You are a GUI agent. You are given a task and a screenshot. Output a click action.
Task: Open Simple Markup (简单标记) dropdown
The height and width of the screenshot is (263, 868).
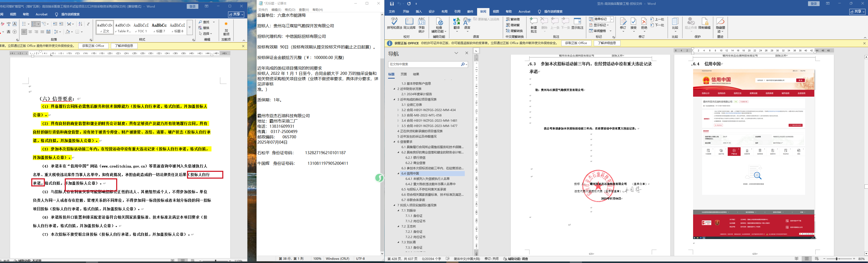(x=612, y=19)
